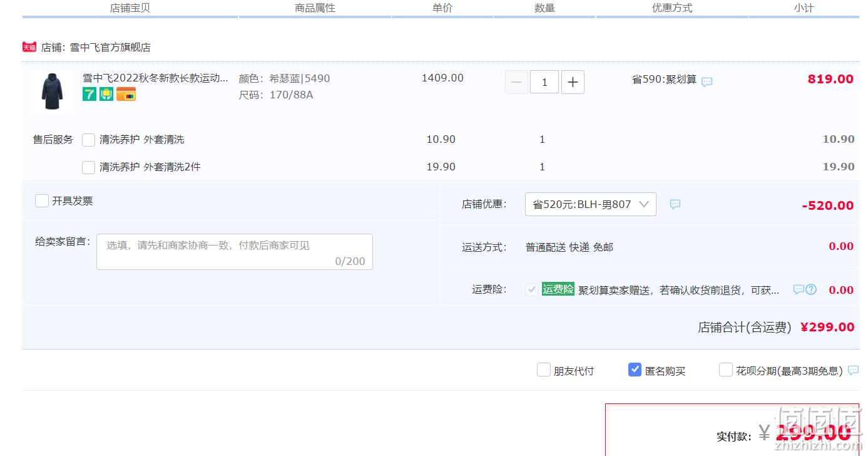
Task: Click the 商品属性 column header
Action: pos(315,8)
